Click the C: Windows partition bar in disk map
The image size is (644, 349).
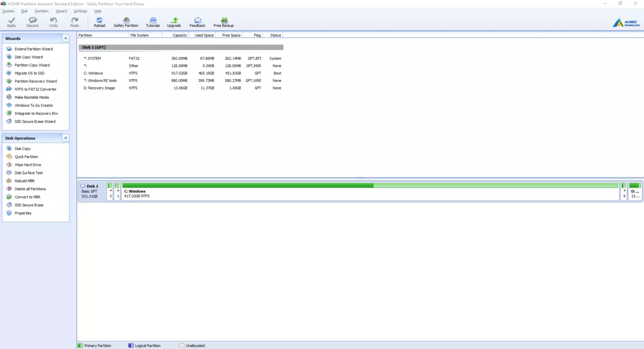tap(370, 191)
